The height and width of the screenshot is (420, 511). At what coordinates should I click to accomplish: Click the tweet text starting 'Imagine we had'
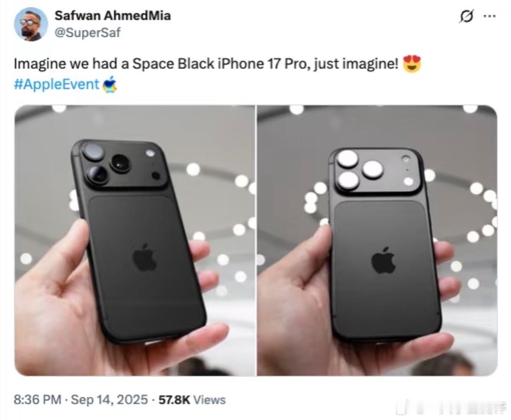206,64
